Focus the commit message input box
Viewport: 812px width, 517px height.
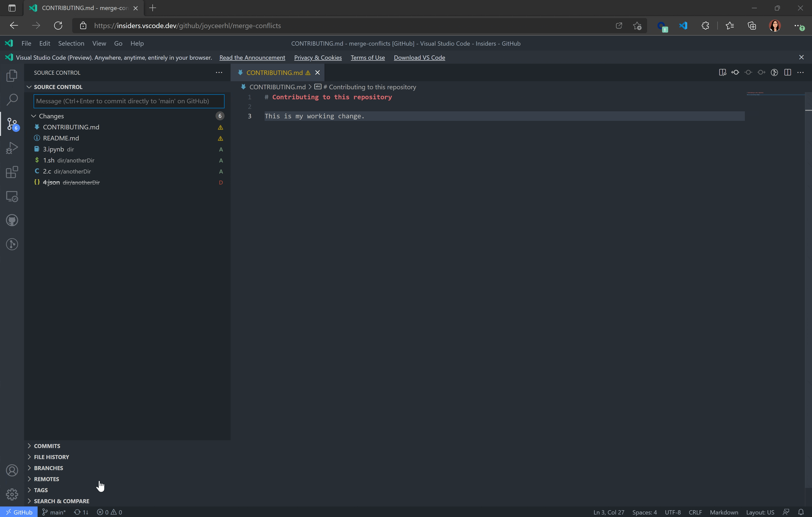click(x=129, y=101)
